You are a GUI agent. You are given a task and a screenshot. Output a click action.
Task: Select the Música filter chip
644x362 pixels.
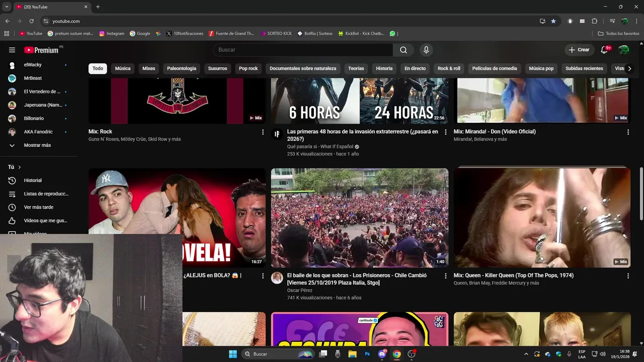(x=123, y=68)
